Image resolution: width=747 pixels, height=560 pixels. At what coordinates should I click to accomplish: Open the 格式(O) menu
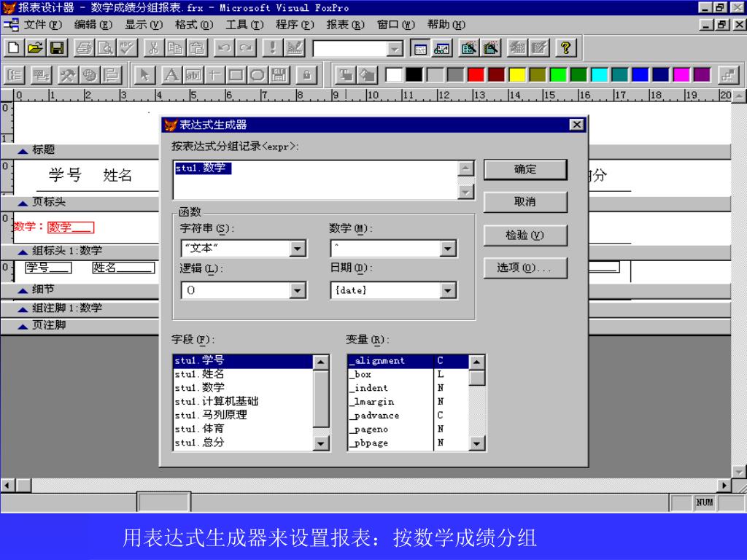(194, 24)
